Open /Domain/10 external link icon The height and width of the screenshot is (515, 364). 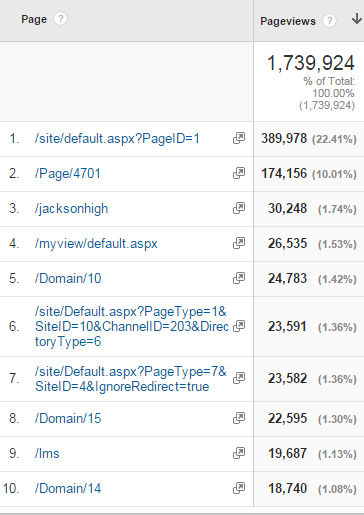(239, 278)
